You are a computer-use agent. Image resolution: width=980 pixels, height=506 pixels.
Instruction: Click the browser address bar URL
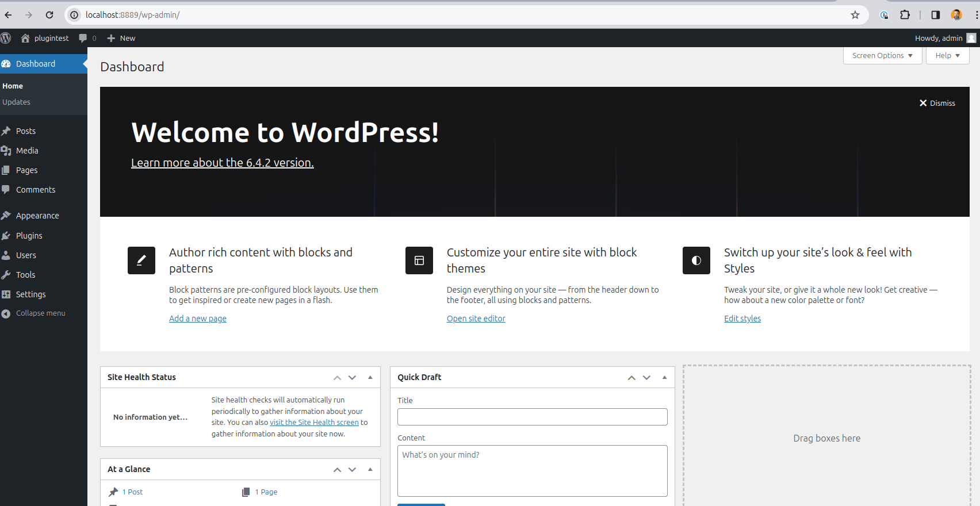(133, 15)
